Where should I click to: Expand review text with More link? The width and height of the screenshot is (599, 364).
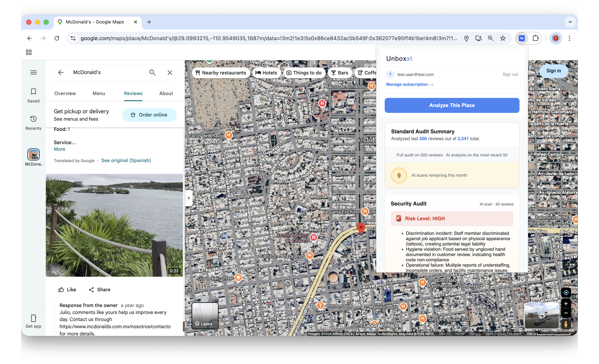point(60,149)
